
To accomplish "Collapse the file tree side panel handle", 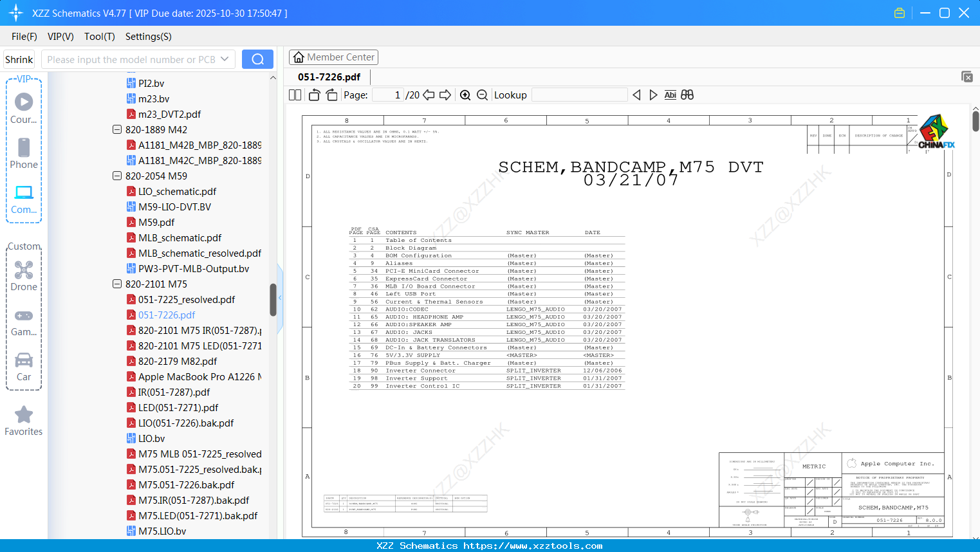I will click(280, 297).
